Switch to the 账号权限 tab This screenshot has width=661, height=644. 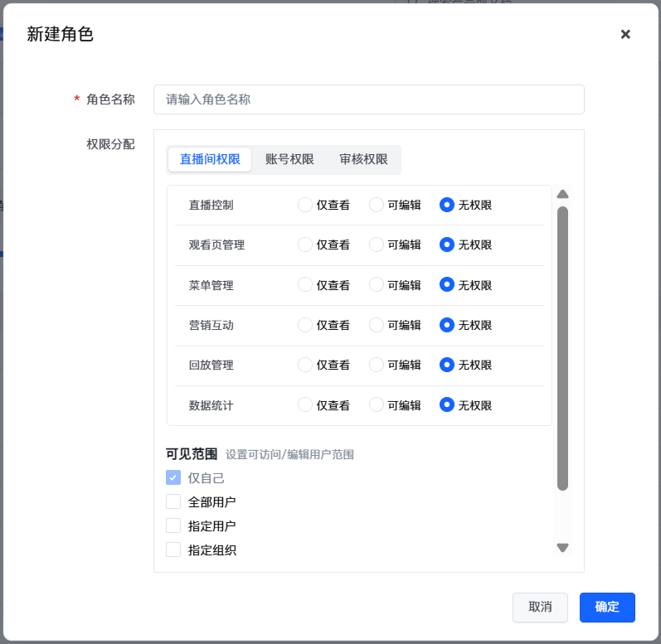pyautogui.click(x=289, y=159)
